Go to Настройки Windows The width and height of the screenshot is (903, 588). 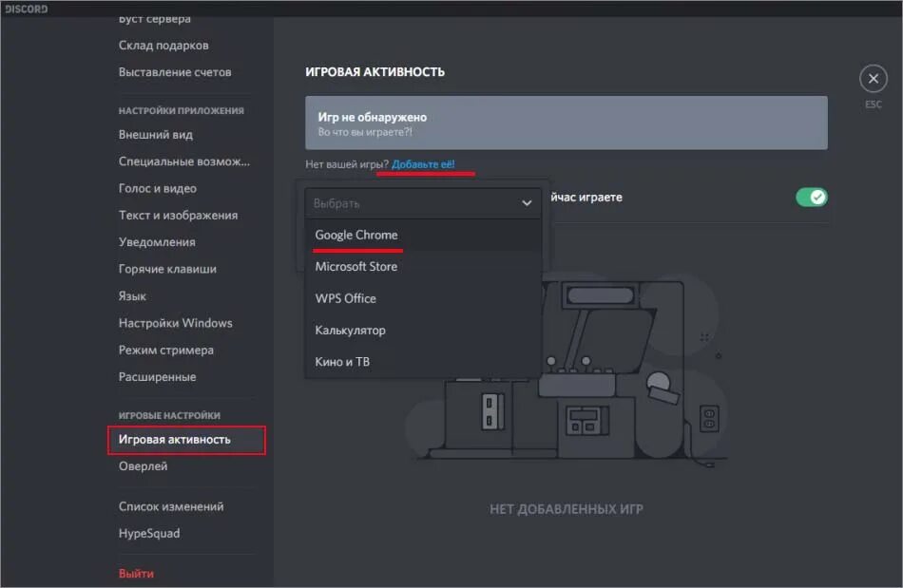176,323
